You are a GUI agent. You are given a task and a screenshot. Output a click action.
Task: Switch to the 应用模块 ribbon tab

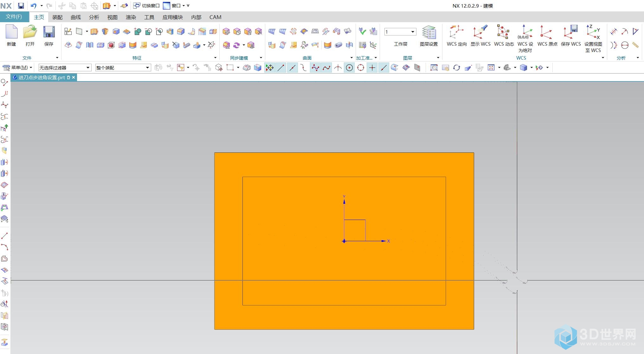point(173,17)
